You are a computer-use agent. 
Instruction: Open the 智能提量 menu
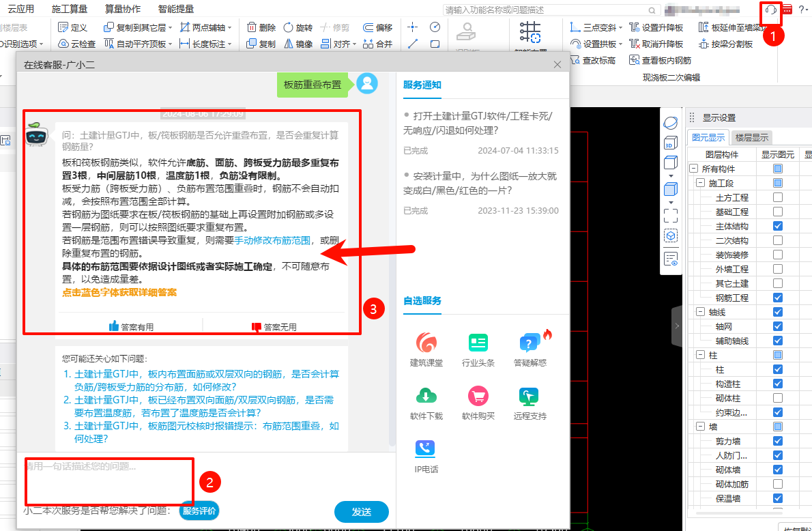[x=176, y=9]
